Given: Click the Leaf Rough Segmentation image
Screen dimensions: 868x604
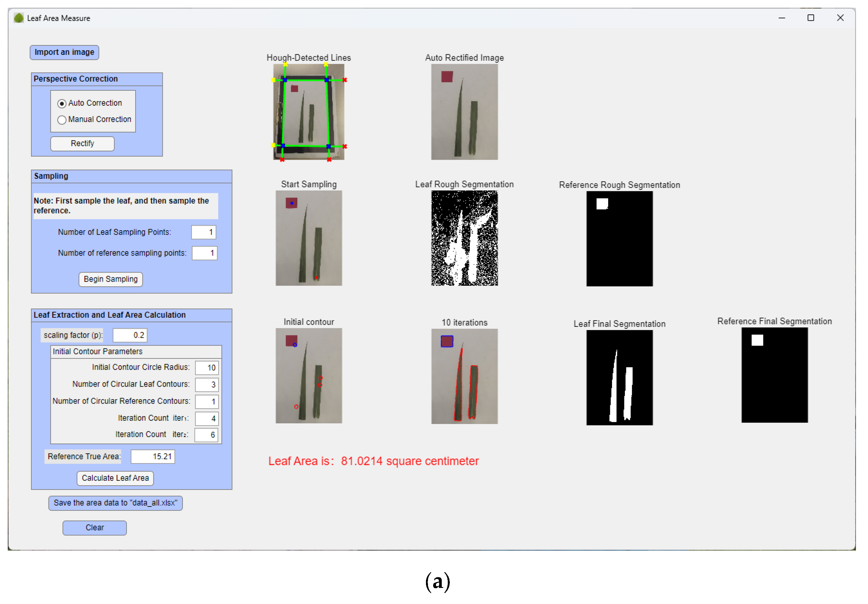Looking at the screenshot, I should [464, 238].
